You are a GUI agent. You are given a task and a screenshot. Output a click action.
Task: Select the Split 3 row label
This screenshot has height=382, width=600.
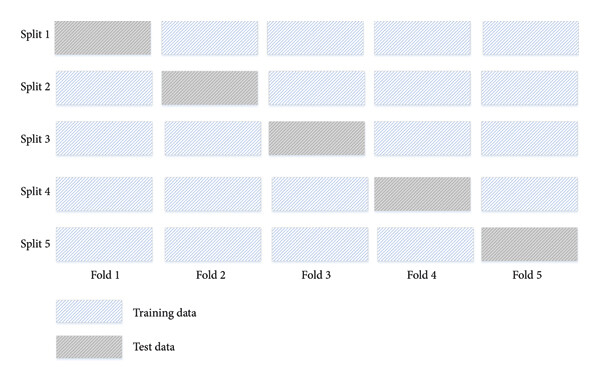pyautogui.click(x=35, y=139)
